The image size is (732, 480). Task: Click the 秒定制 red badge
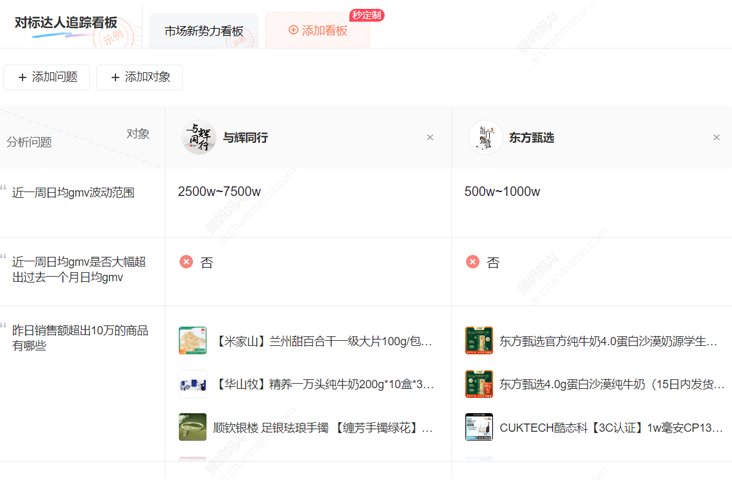pyautogui.click(x=366, y=15)
